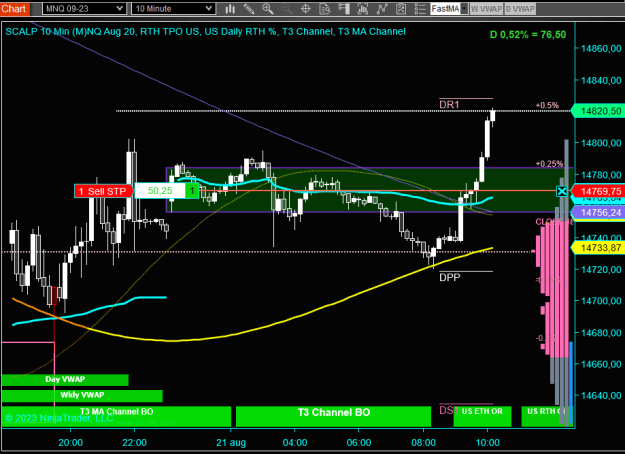Click the 14720,00 price axis label
Screen dimensions: 625x454
[601, 269]
